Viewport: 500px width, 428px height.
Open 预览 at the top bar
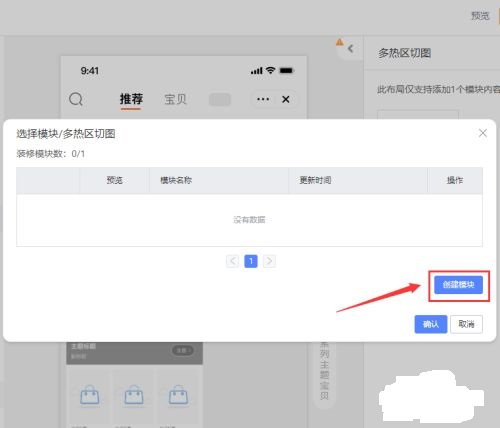[x=480, y=16]
